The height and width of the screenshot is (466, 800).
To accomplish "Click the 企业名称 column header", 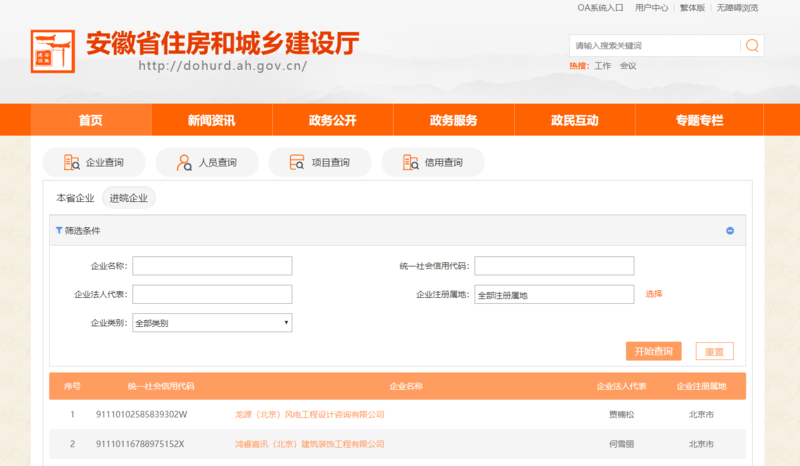I will click(x=406, y=386).
